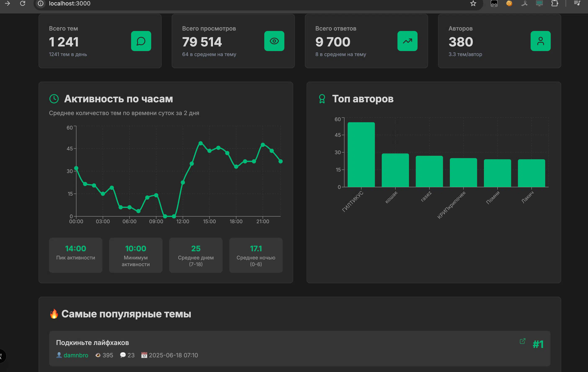Bookmark this page with the star icon

point(473,3)
